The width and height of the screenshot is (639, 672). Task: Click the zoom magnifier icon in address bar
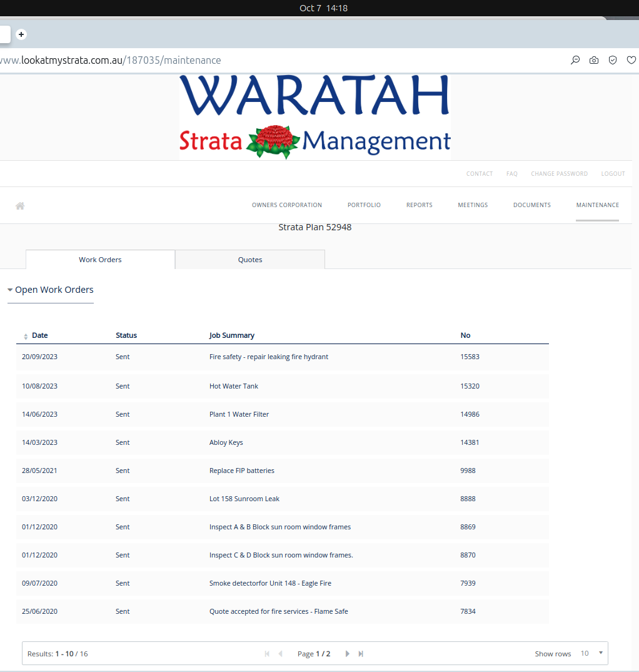pos(575,60)
